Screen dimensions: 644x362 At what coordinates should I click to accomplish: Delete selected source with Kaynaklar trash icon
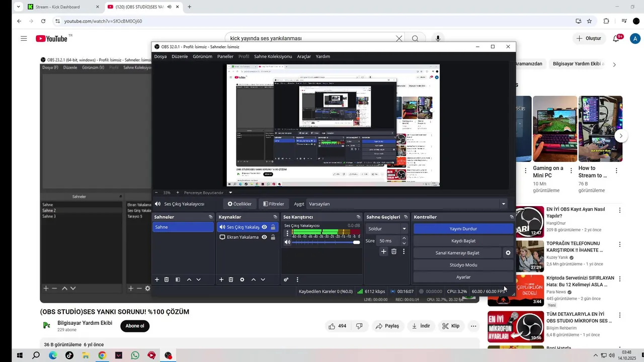(x=231, y=280)
